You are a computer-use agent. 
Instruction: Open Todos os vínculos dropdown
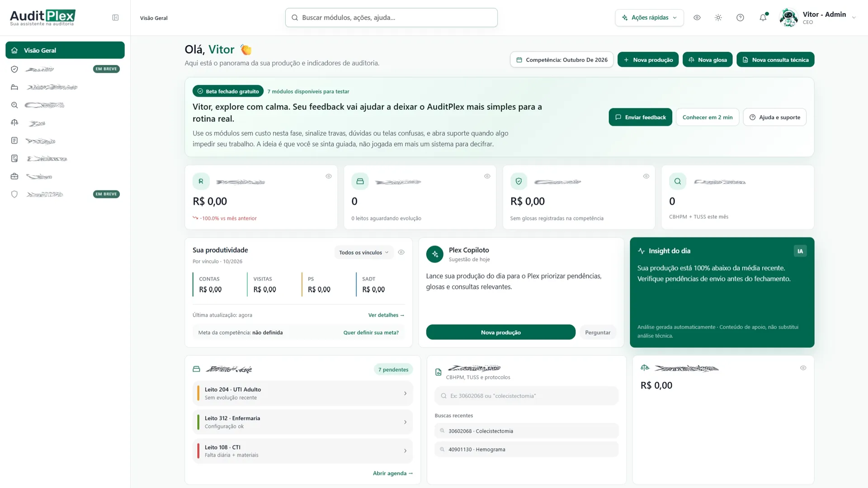364,252
